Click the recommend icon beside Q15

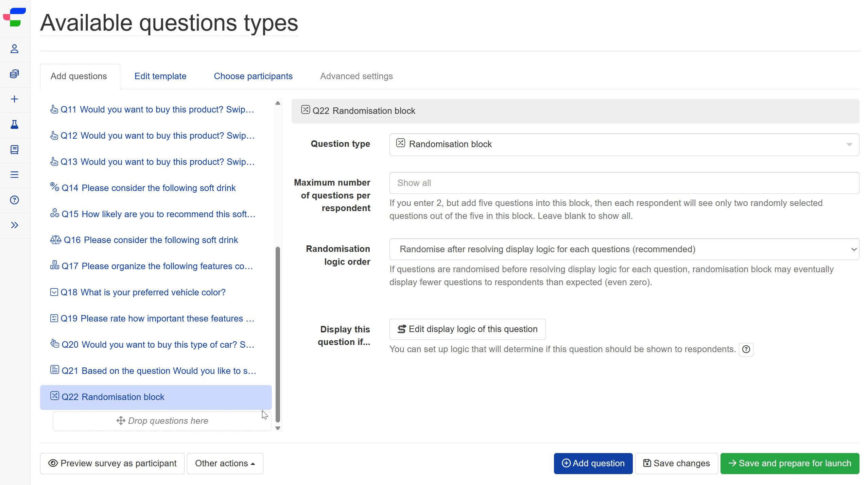click(54, 213)
